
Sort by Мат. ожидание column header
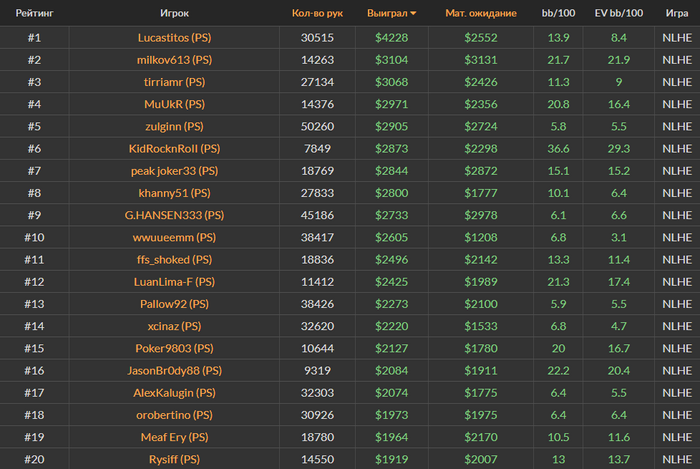pyautogui.click(x=480, y=14)
